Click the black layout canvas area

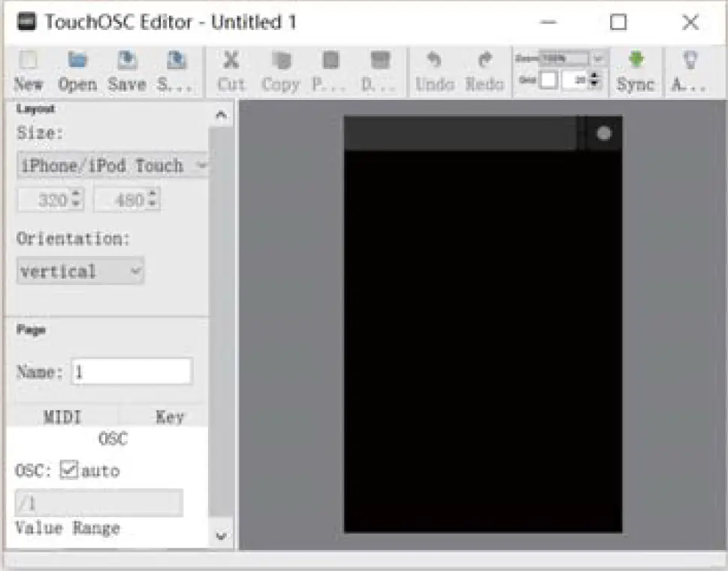[x=483, y=341]
